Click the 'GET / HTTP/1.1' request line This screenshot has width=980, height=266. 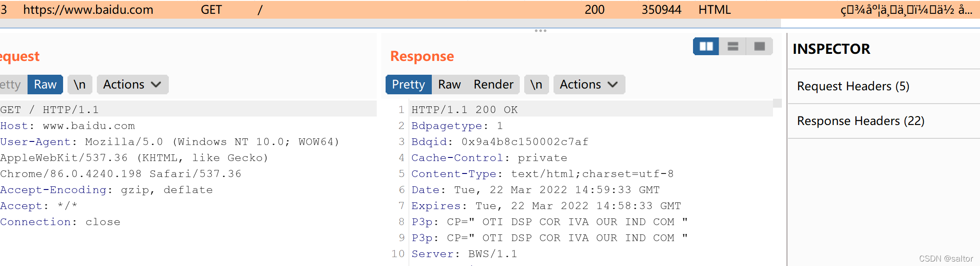pyautogui.click(x=49, y=109)
